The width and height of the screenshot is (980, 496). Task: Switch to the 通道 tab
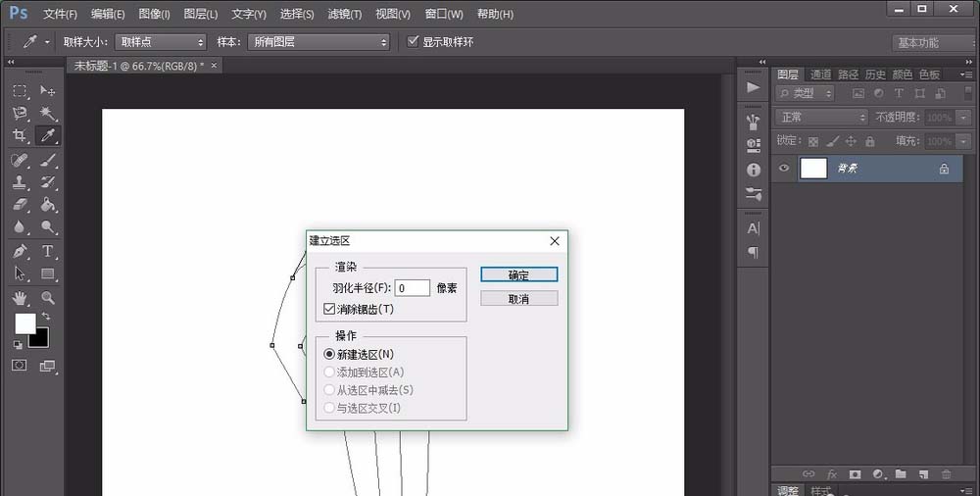pyautogui.click(x=820, y=74)
